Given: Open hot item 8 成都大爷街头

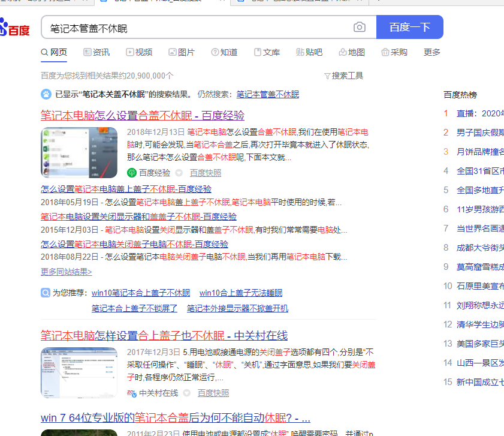Looking at the screenshot, I should click(x=480, y=248).
